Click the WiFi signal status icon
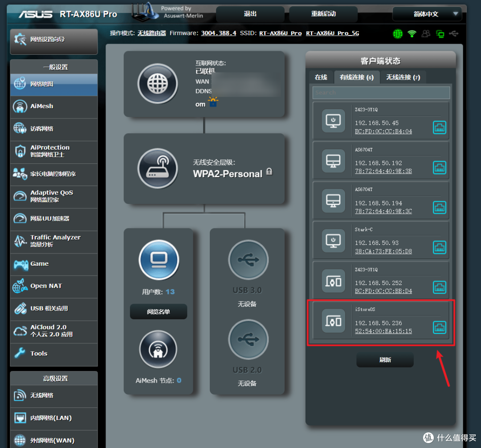The height and width of the screenshot is (448, 481). pyautogui.click(x=412, y=33)
